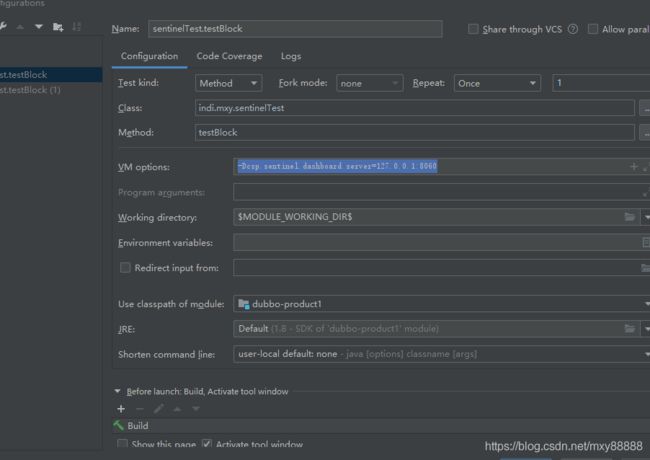Image resolution: width=650 pixels, height=460 pixels.
Task: Select the Build task row
Action: [381, 426]
